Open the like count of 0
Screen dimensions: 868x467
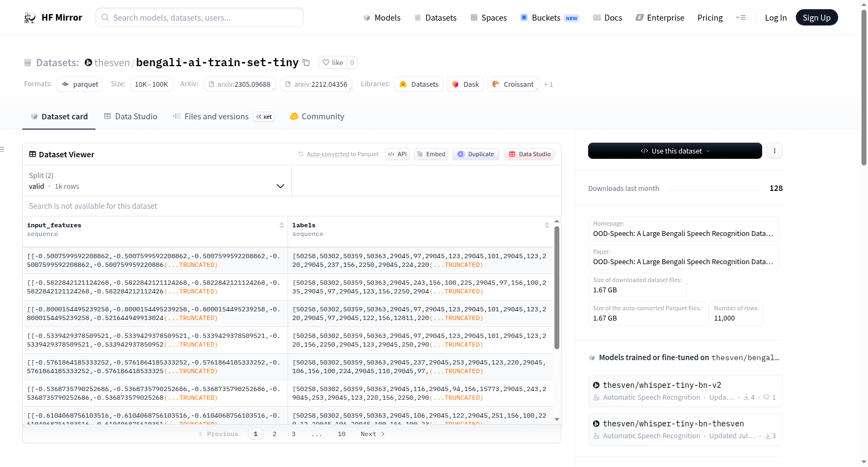pyautogui.click(x=352, y=62)
